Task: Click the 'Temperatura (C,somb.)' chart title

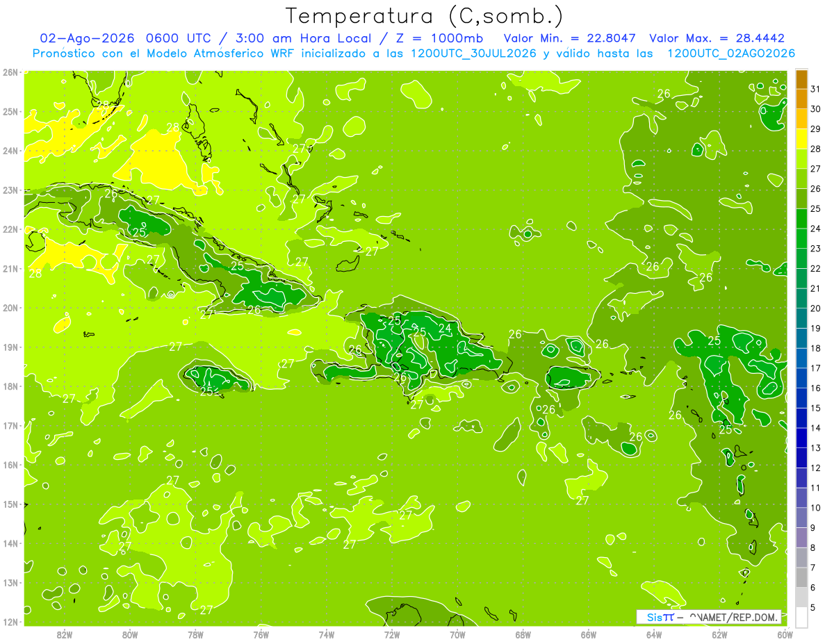Action: coord(425,16)
